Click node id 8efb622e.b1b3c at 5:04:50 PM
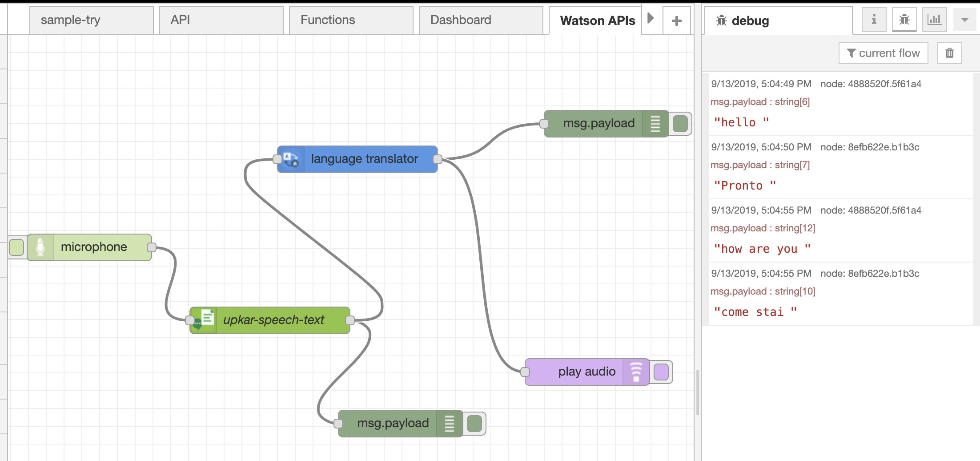Image resolution: width=980 pixels, height=461 pixels. (870, 147)
